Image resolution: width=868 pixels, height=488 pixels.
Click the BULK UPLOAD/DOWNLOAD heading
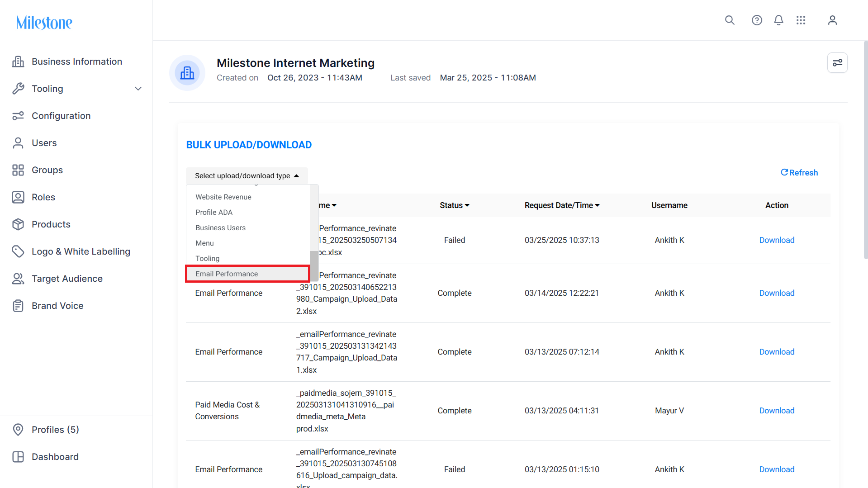(249, 145)
